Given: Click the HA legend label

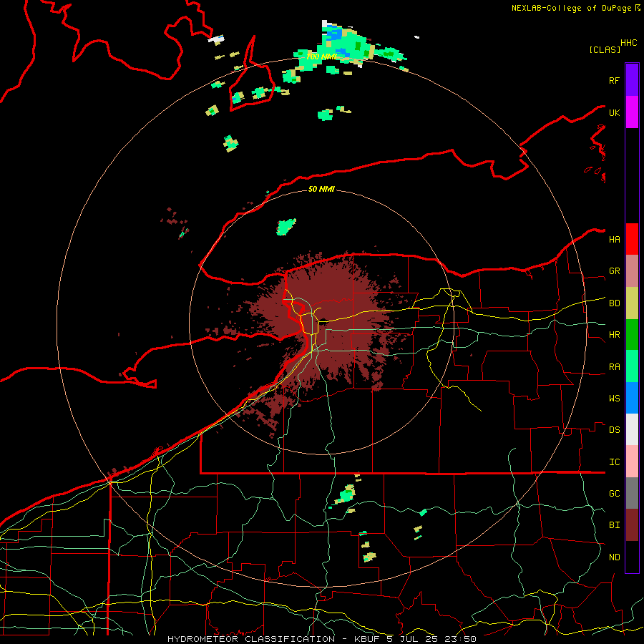Looking at the screenshot, I should point(614,239).
